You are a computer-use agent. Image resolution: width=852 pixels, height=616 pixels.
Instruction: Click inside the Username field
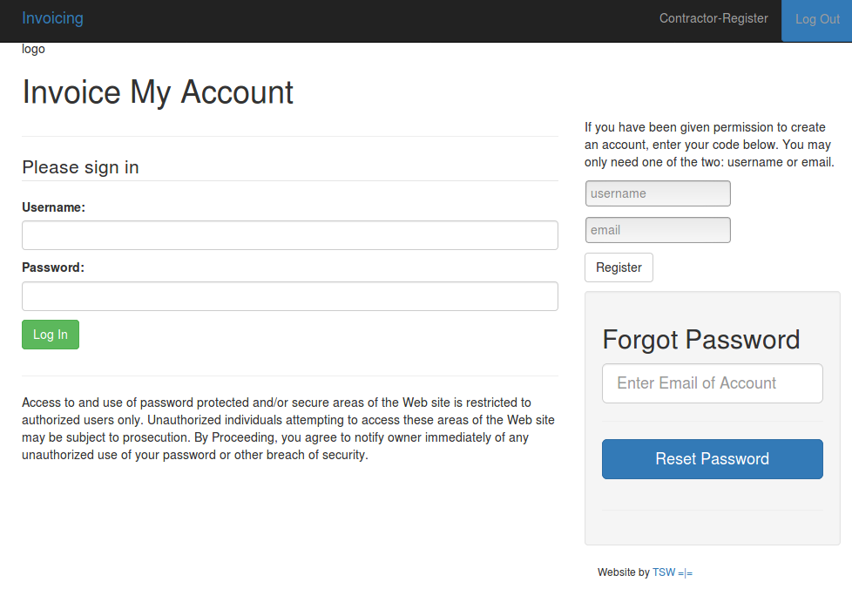tap(289, 234)
